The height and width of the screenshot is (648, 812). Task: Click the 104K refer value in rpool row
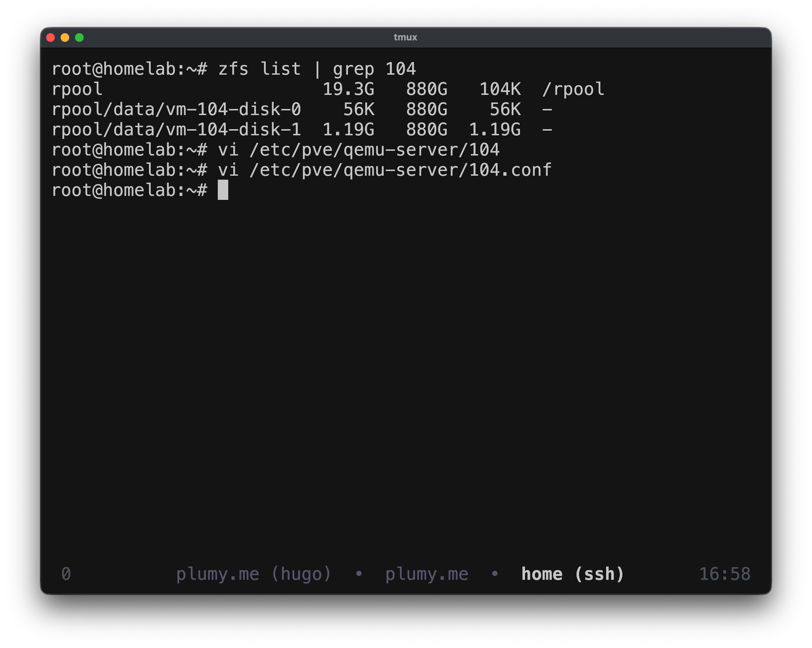[x=500, y=89]
